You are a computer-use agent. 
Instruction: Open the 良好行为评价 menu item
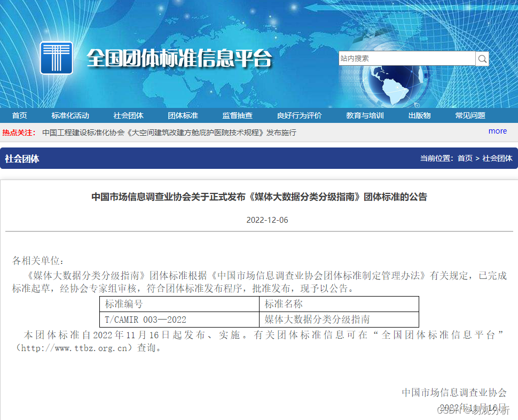[299, 115]
